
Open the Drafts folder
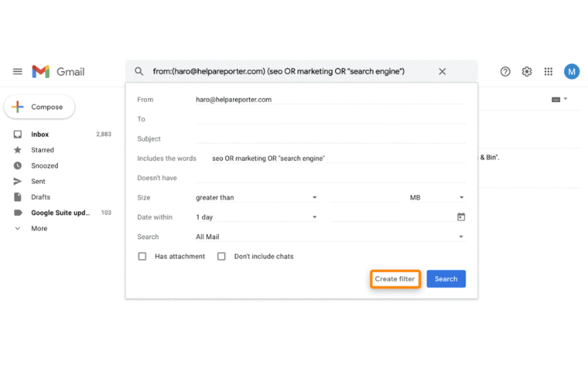click(x=40, y=197)
